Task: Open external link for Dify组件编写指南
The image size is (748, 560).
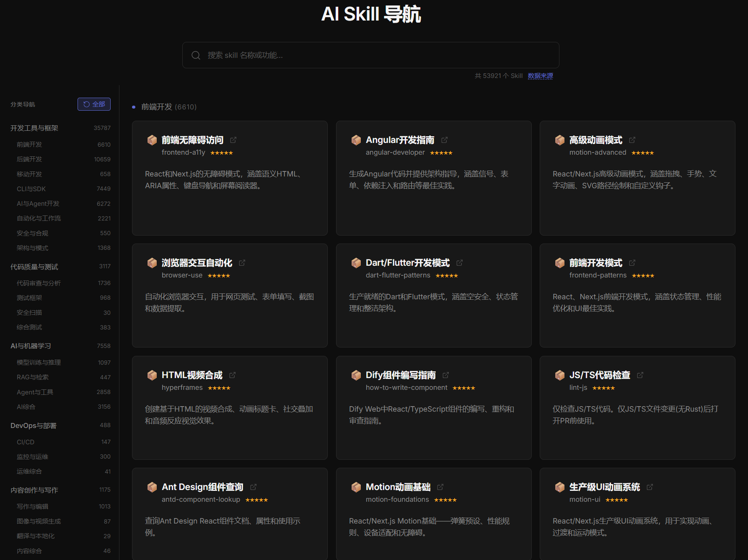Action: (x=446, y=375)
